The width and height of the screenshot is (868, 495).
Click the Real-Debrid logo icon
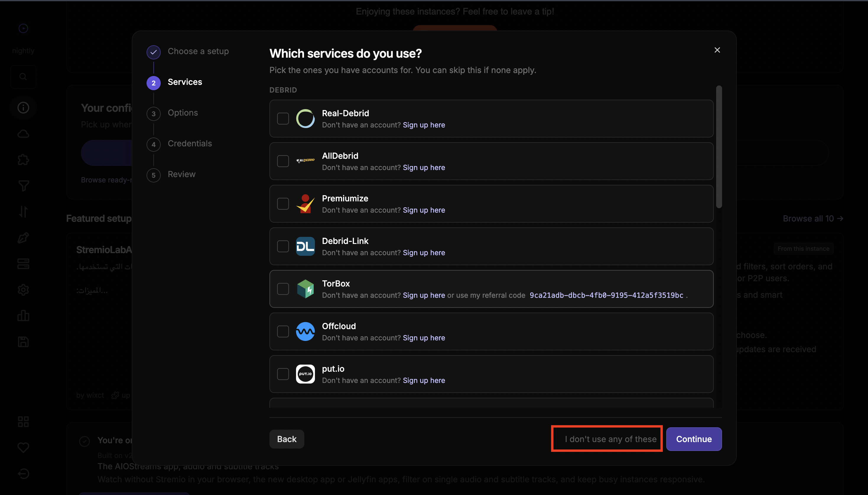coord(305,119)
